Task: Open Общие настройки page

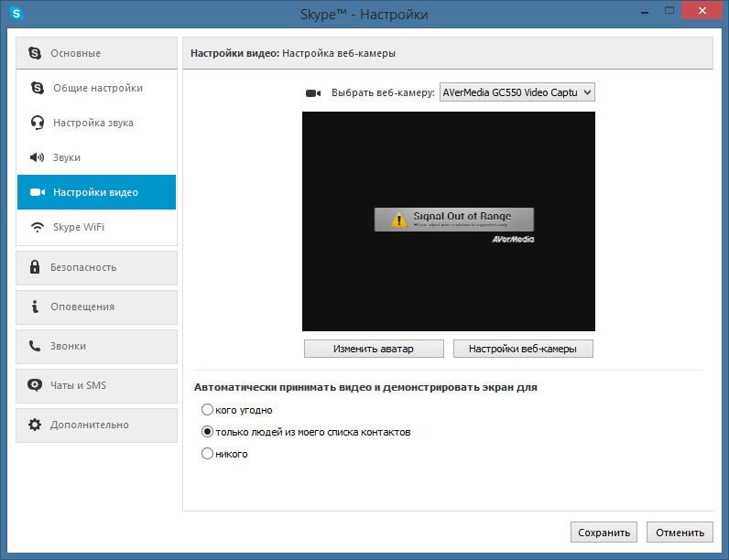Action: pos(97,88)
